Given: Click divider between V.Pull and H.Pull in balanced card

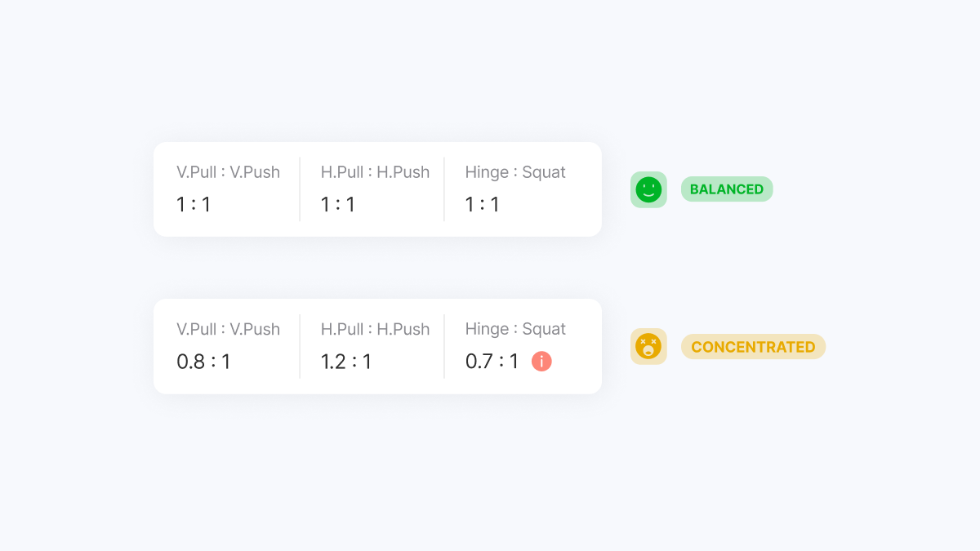Looking at the screenshot, I should [300, 189].
